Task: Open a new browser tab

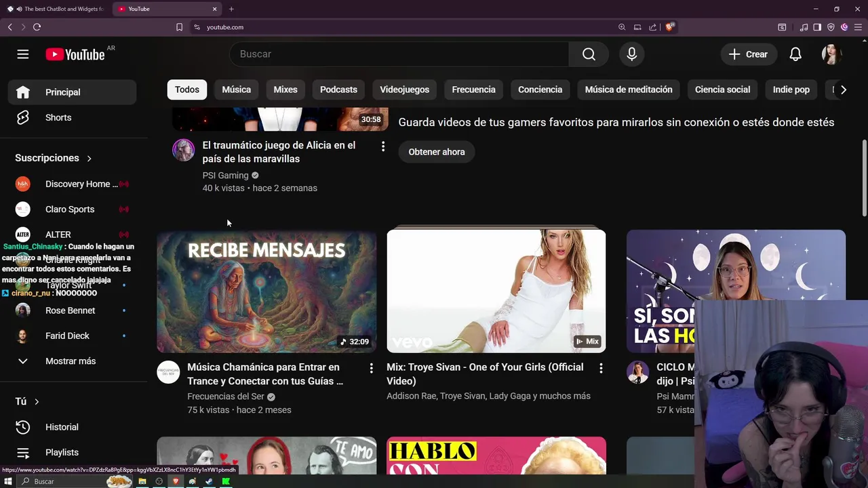Action: coord(231,9)
